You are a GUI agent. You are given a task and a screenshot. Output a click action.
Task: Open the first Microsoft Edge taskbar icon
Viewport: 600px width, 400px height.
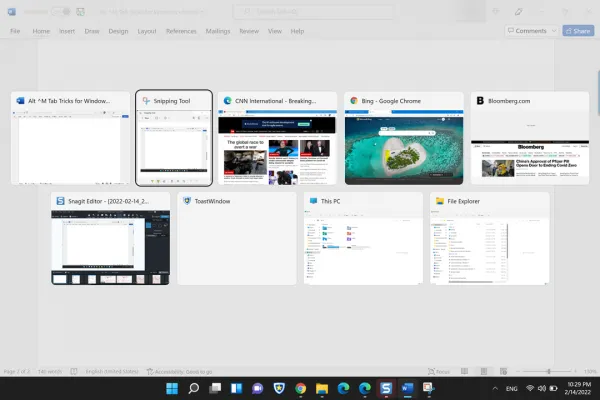point(344,389)
